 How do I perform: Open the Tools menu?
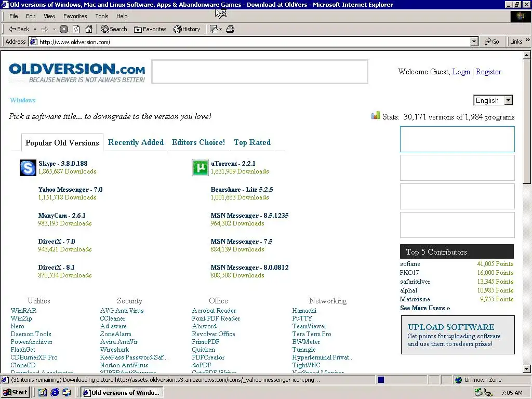101,16
